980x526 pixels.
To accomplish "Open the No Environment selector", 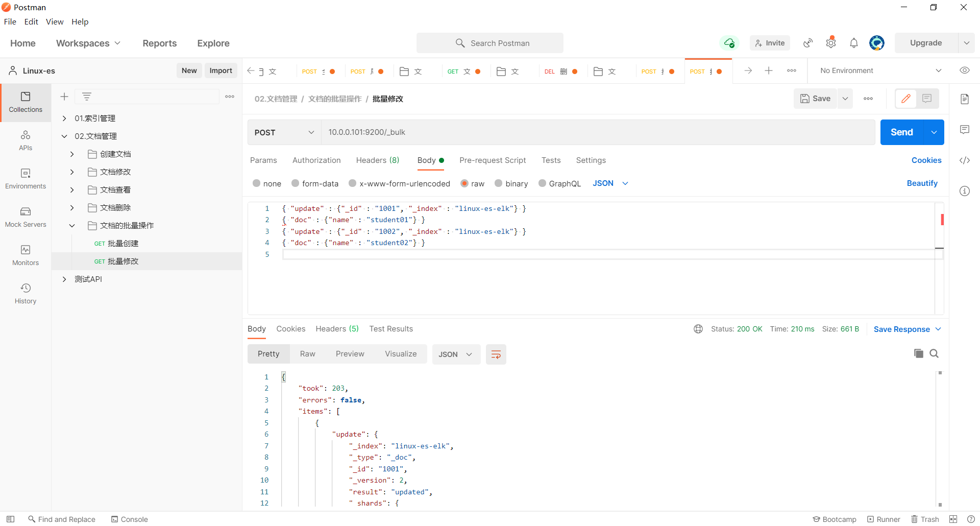I will tap(878, 70).
